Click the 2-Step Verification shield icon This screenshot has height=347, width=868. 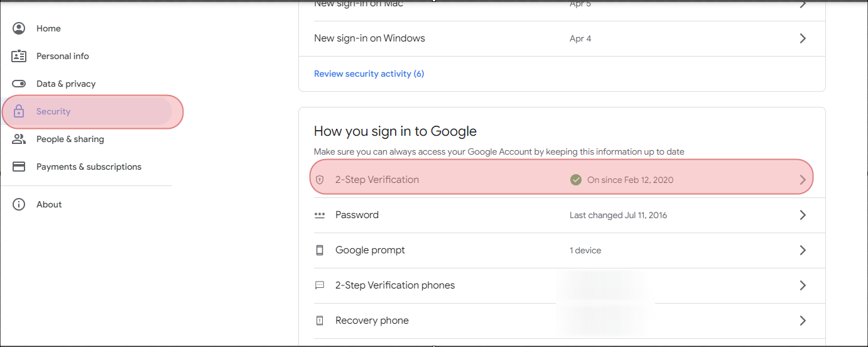click(x=320, y=180)
